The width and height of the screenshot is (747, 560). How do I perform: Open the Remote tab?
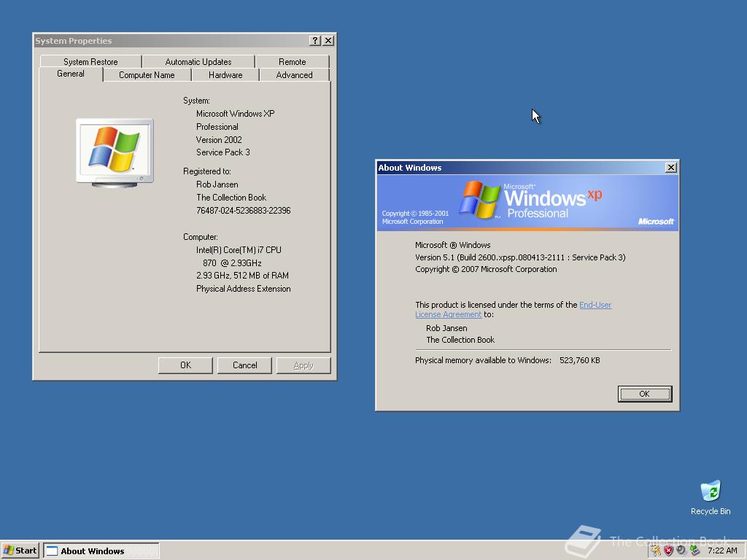(292, 61)
